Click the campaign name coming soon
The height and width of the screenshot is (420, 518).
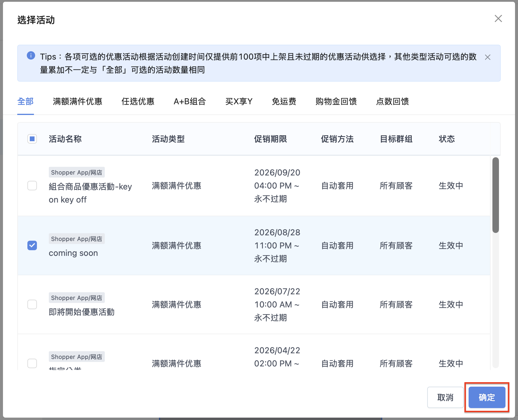73,253
